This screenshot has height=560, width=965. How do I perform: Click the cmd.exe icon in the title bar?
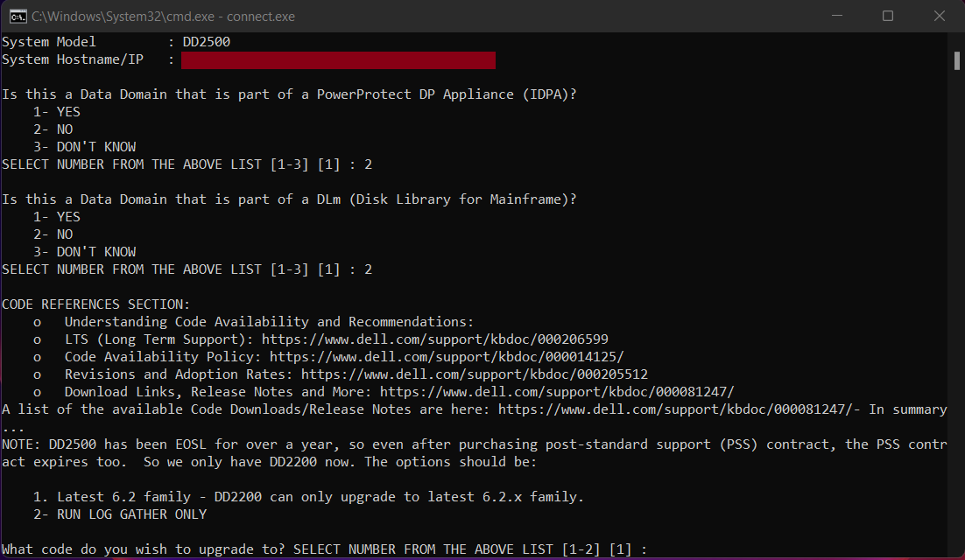point(17,16)
